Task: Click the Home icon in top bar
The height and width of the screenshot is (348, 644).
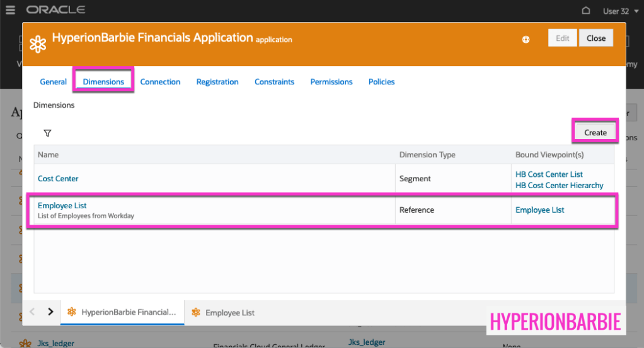Action: 585,11
